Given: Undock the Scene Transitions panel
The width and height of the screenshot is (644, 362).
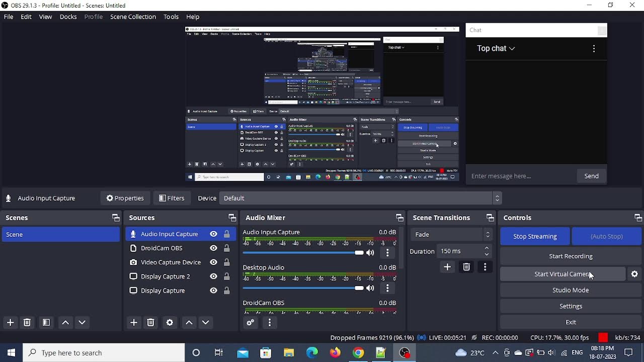Looking at the screenshot, I should (x=490, y=218).
